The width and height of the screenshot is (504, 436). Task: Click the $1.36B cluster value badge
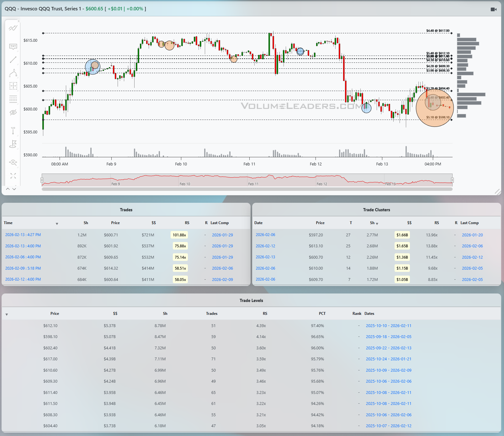point(402,257)
